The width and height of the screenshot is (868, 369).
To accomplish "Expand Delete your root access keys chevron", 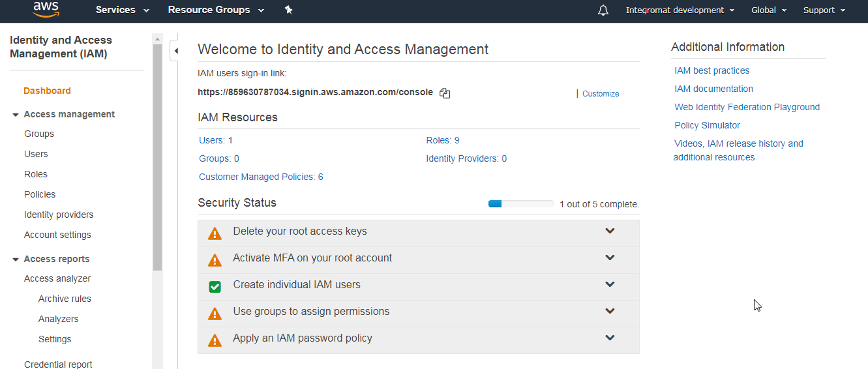I will click(x=610, y=231).
